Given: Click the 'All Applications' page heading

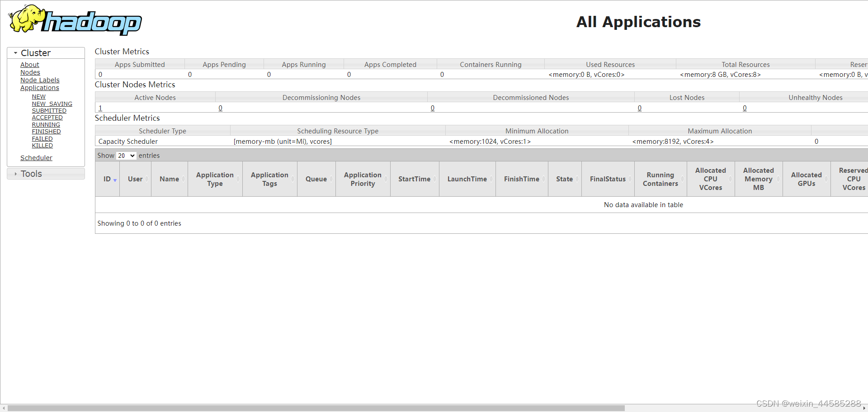Looking at the screenshot, I should 638,22.
